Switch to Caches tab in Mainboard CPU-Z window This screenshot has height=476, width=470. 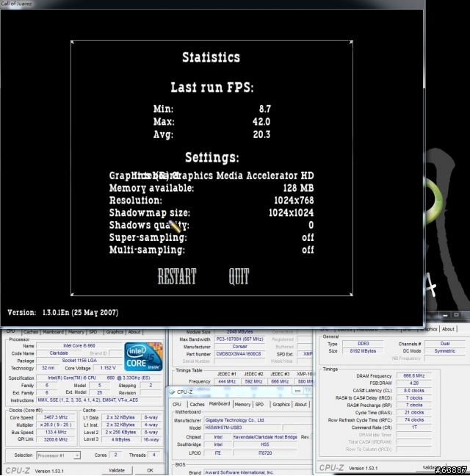198,404
